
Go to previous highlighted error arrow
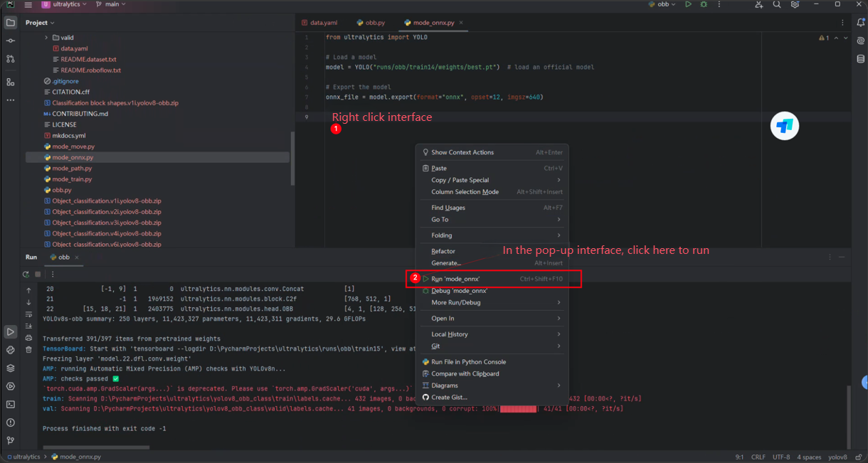(x=836, y=38)
